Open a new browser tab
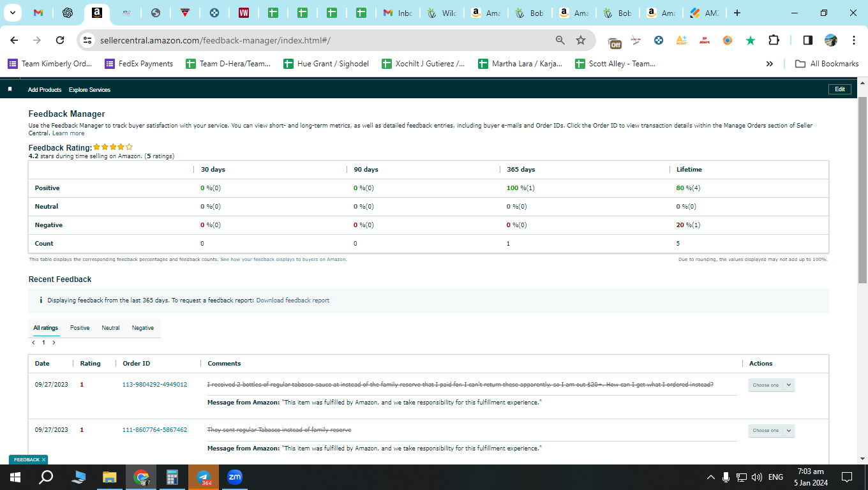The width and height of the screenshot is (868, 490). 737,13
